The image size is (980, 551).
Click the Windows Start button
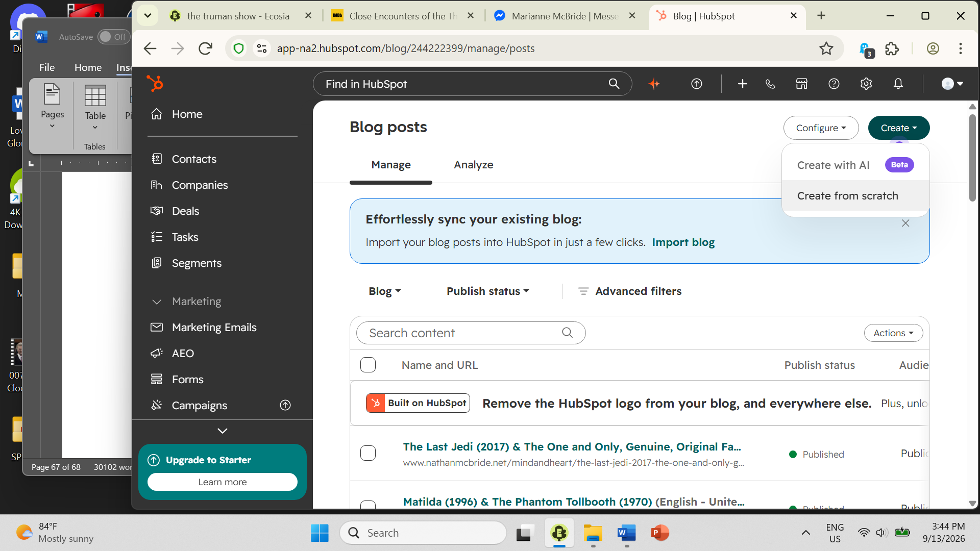click(320, 533)
